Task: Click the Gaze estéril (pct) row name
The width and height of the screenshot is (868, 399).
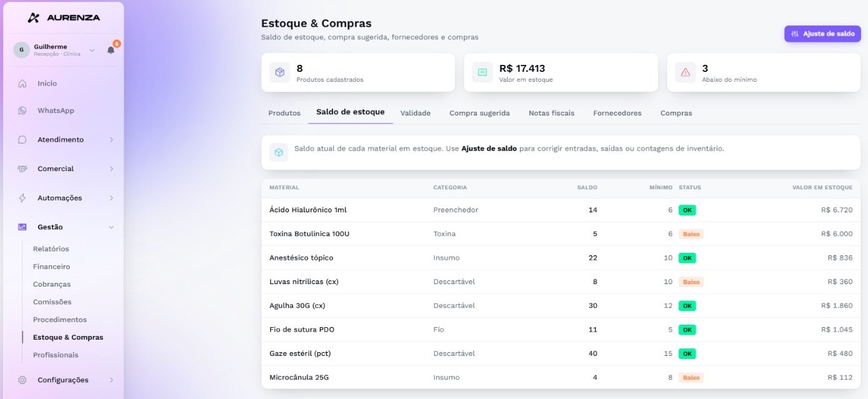Action: coord(300,353)
